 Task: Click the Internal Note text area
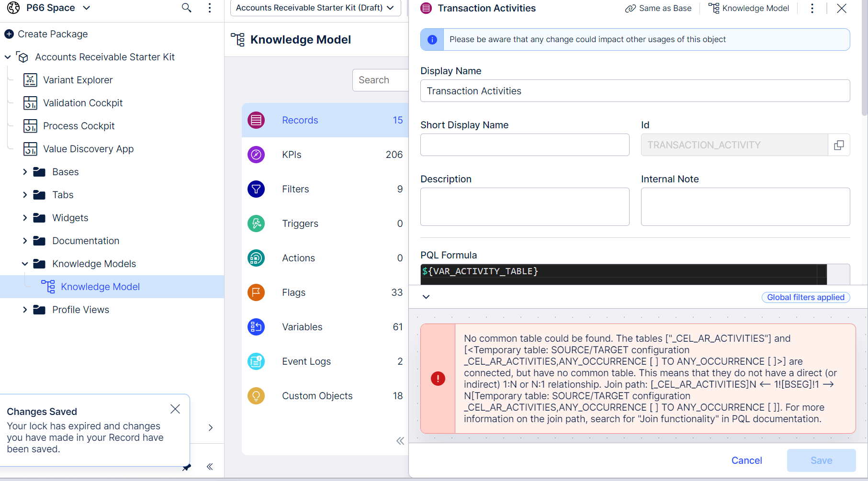point(745,207)
